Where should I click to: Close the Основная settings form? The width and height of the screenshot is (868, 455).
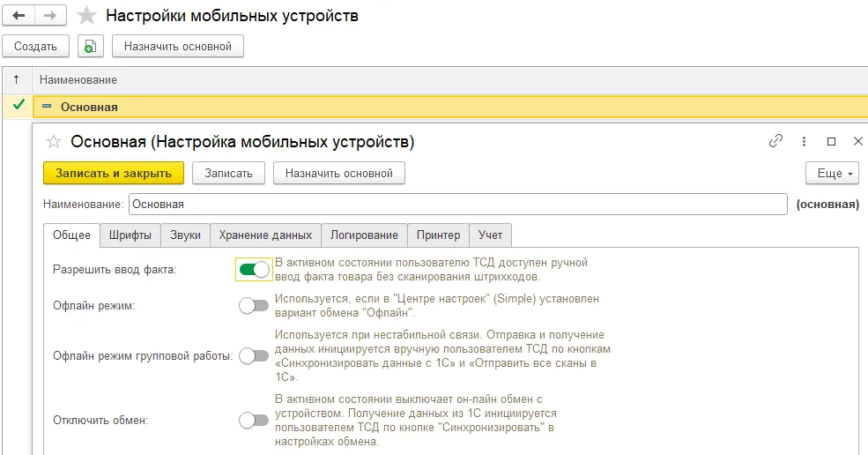point(858,141)
